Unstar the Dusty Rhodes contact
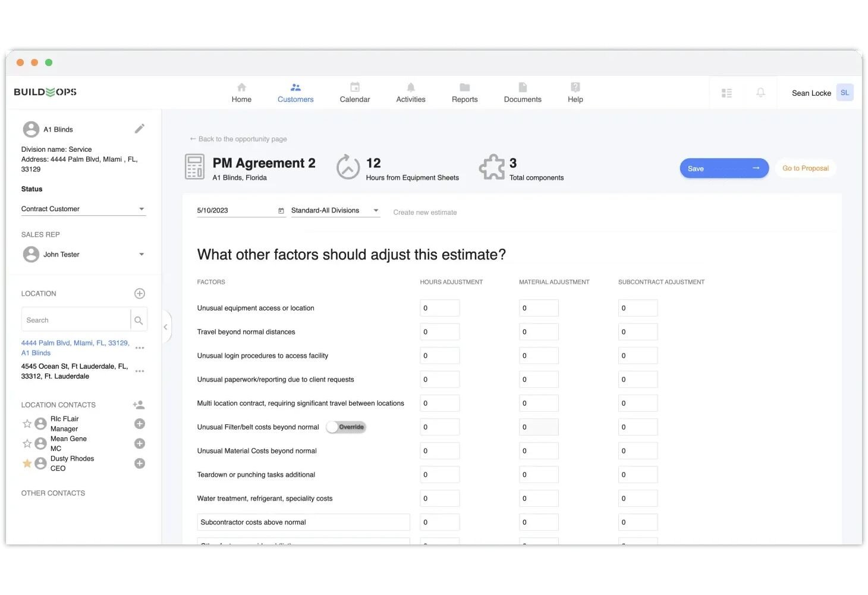 (x=27, y=463)
